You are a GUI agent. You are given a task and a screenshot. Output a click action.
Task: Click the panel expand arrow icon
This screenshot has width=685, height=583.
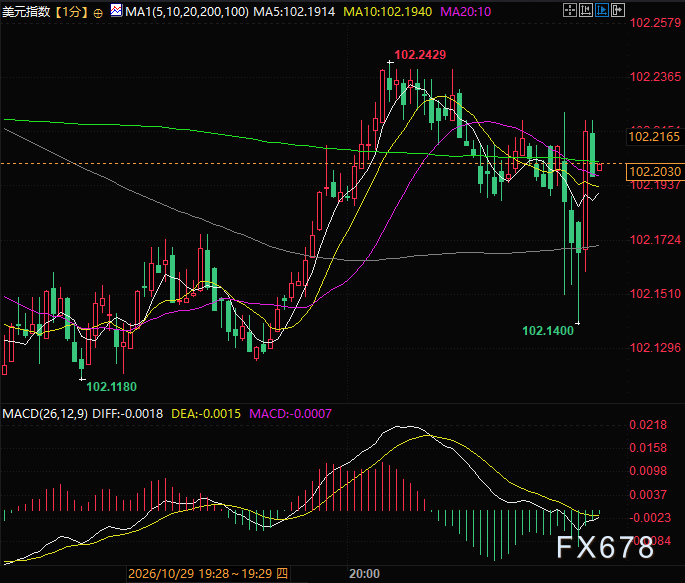click(x=618, y=10)
